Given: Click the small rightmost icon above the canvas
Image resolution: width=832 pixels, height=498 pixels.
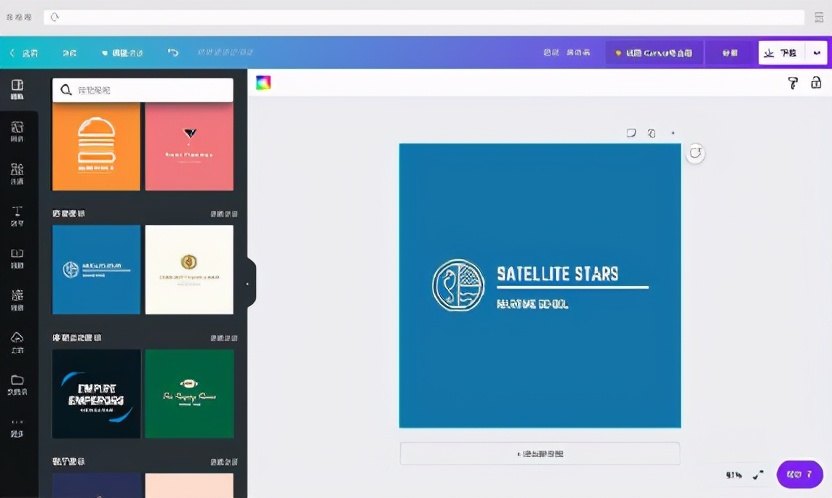Looking at the screenshot, I should click(x=673, y=133).
